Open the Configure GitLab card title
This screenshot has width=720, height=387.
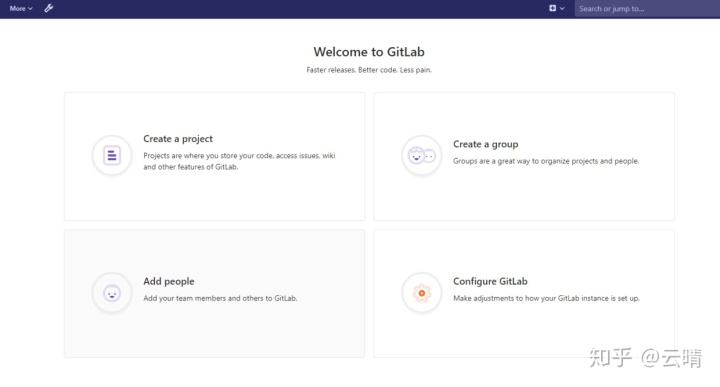(490, 281)
